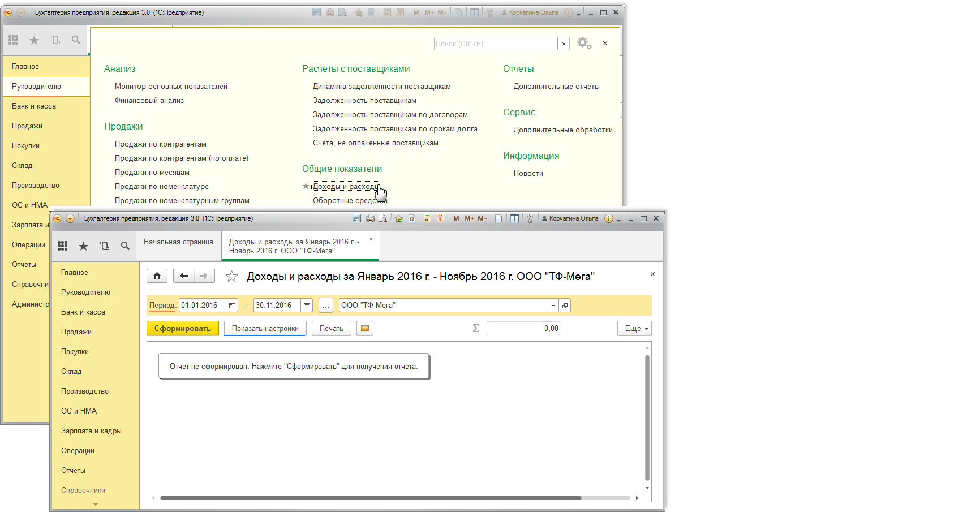Switch to Начальная страница tab
This screenshot has height=512, width=980.
pos(178,242)
